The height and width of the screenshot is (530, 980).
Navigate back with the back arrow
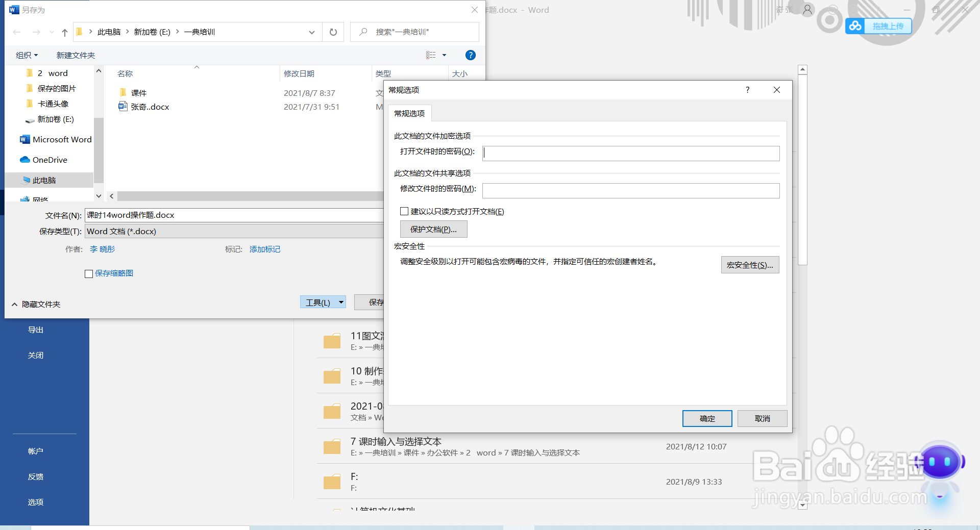click(x=16, y=32)
